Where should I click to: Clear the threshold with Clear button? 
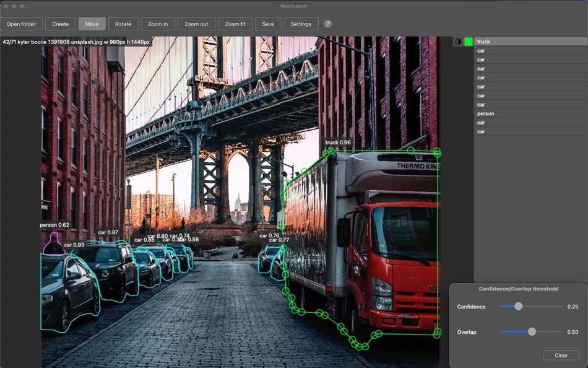click(561, 355)
